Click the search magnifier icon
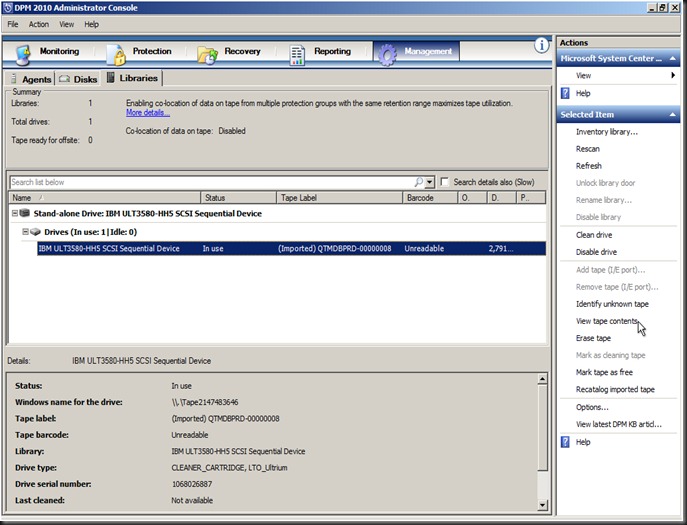This screenshot has height=525, width=687. point(419,182)
